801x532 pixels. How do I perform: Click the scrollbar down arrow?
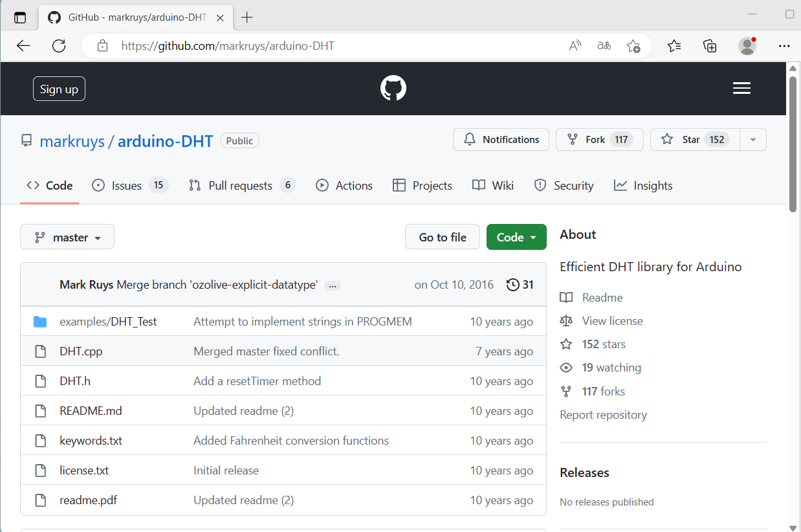pyautogui.click(x=793, y=527)
